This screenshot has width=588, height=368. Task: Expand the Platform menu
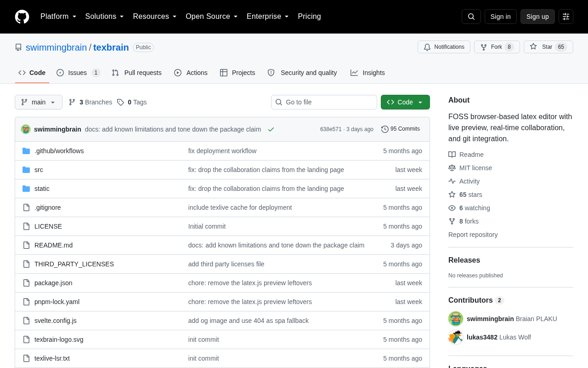[58, 17]
